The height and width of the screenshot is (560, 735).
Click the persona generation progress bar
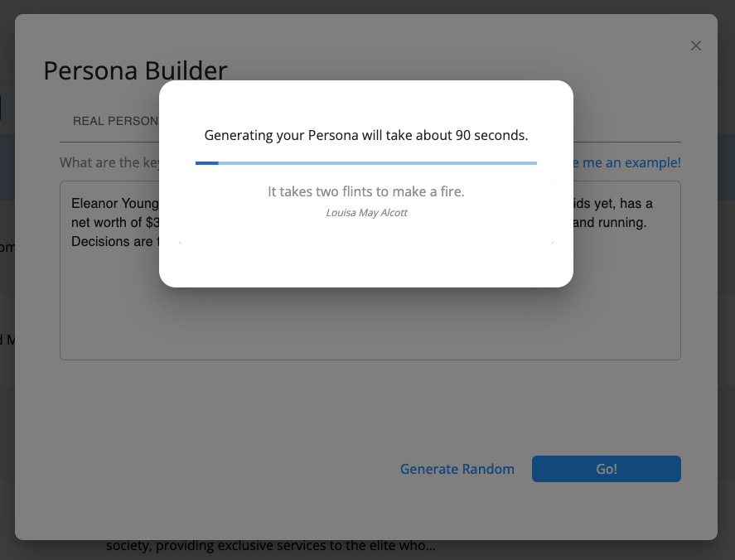[365, 163]
